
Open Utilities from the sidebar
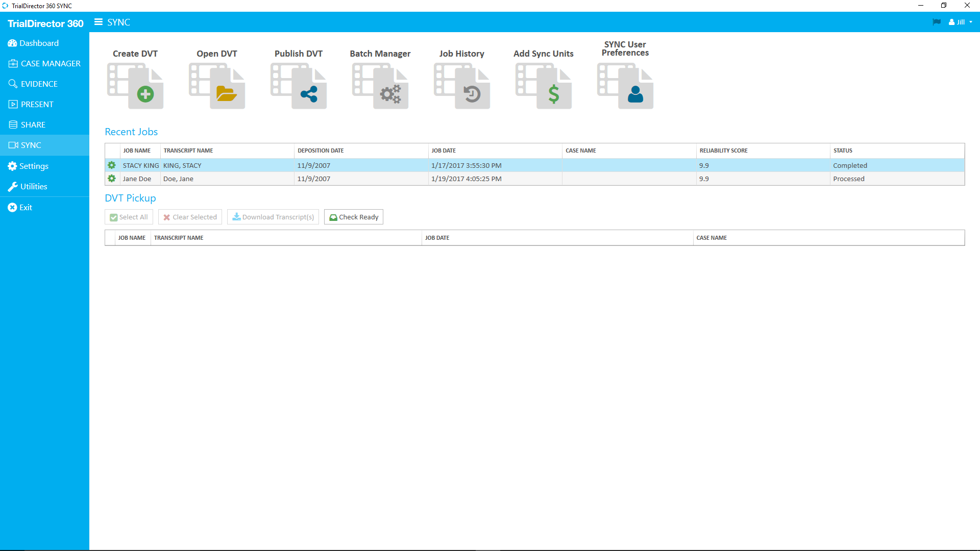coord(44,186)
